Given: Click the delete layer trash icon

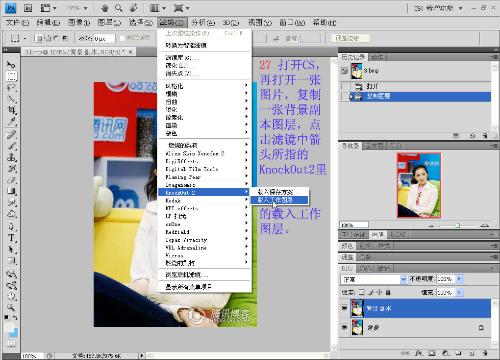Looking at the screenshot, I should tap(485, 353).
